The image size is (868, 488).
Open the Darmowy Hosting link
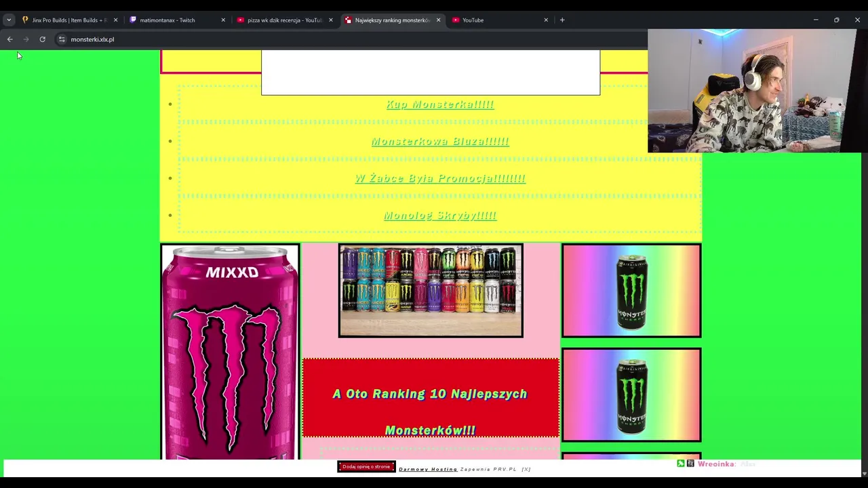click(x=428, y=469)
